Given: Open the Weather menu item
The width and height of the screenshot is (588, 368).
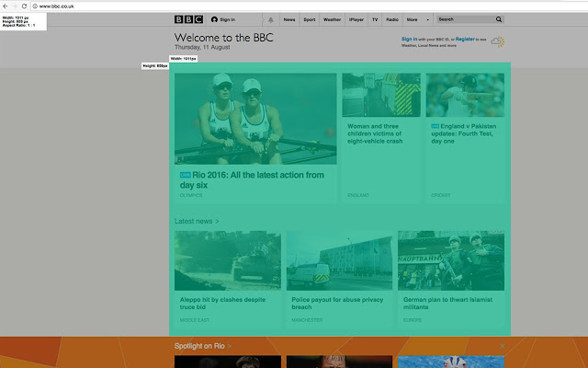Looking at the screenshot, I should point(332,19).
